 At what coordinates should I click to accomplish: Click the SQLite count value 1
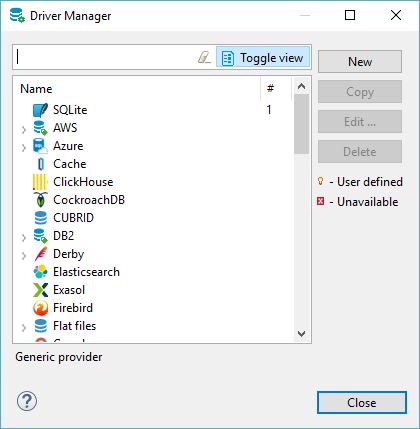[x=269, y=110]
